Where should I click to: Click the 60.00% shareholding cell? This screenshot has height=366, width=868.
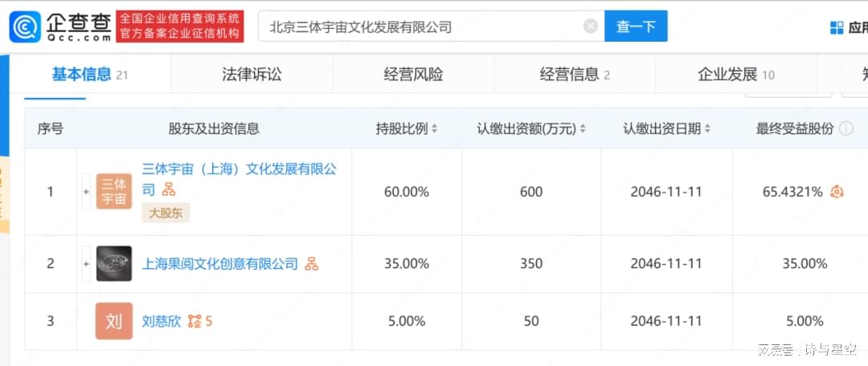coord(407,192)
